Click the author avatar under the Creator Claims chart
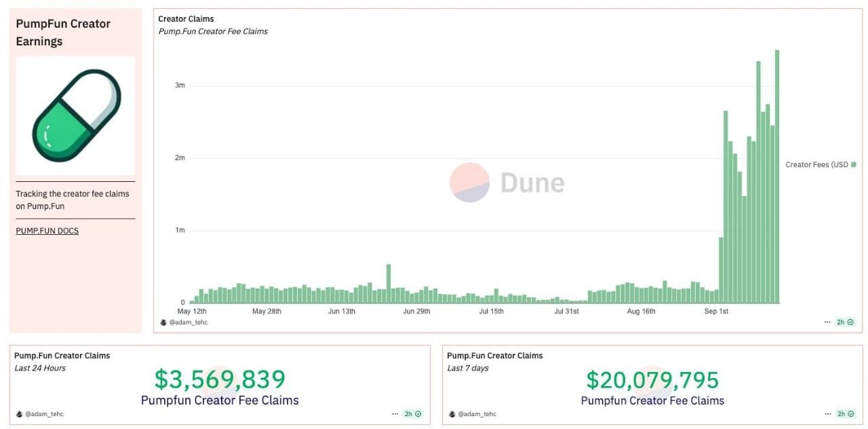Viewport: 868px width, 429px height. point(163,322)
